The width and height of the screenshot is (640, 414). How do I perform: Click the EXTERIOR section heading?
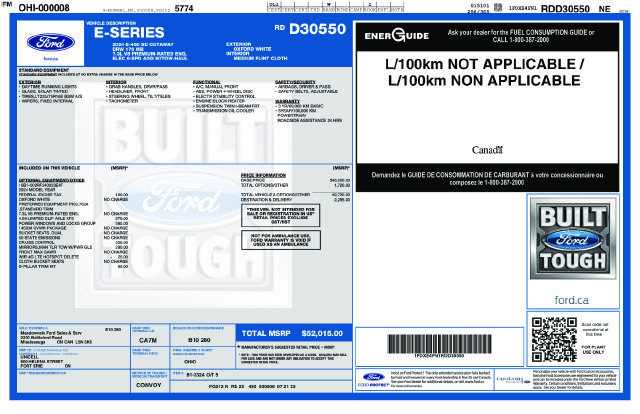pos(30,82)
